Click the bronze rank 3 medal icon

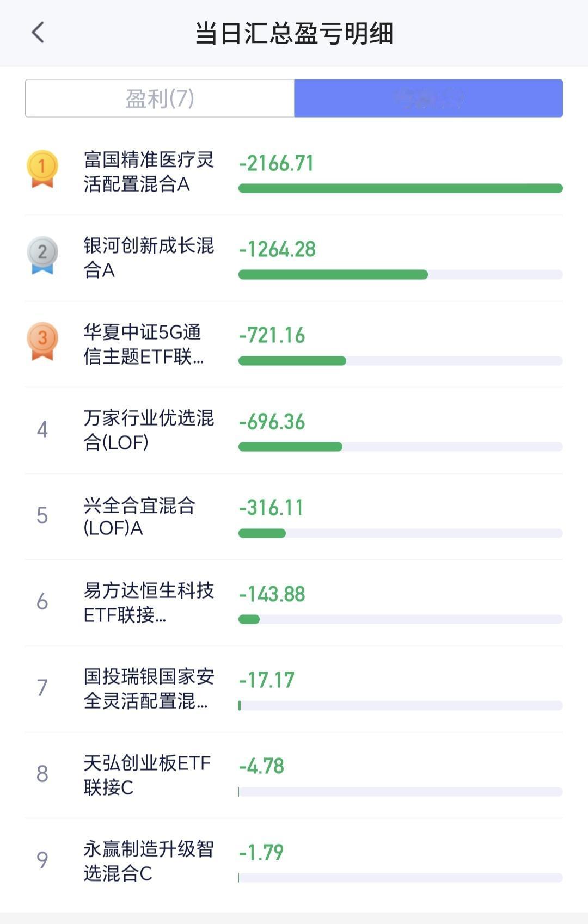point(42,341)
